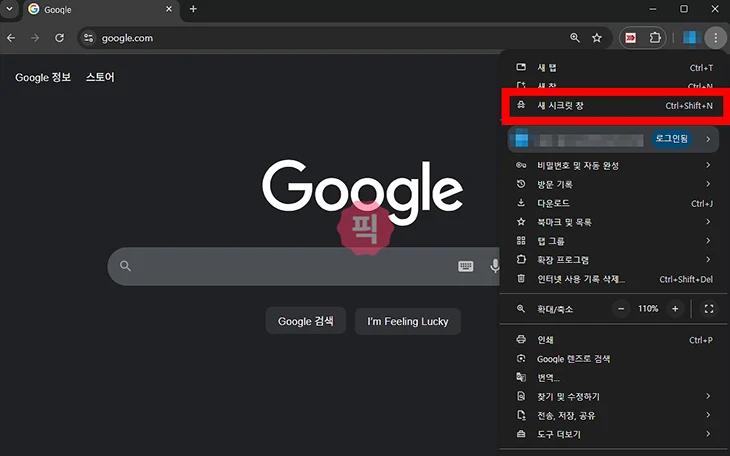
Task: Decrease zoom with the minus button
Action: pyautogui.click(x=621, y=309)
